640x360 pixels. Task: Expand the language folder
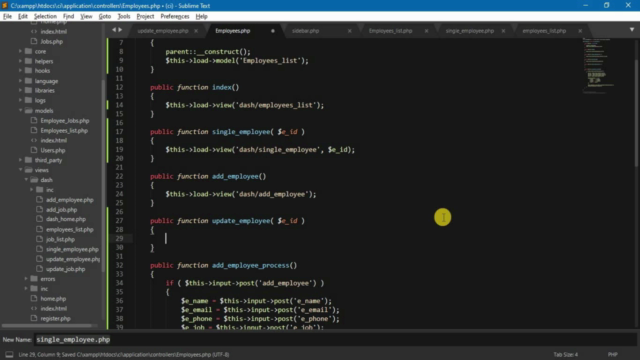(20, 81)
